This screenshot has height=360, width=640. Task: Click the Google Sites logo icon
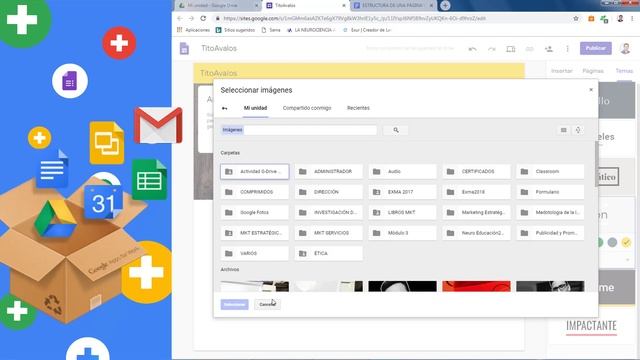(184, 49)
